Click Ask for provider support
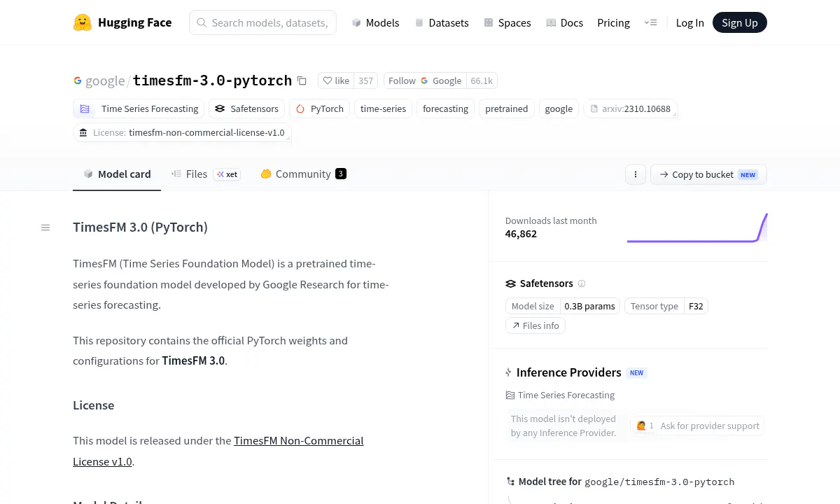 pos(697,426)
